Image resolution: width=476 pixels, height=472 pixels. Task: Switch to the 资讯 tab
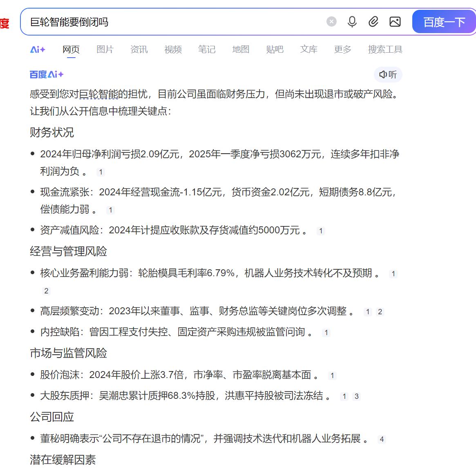pos(139,49)
